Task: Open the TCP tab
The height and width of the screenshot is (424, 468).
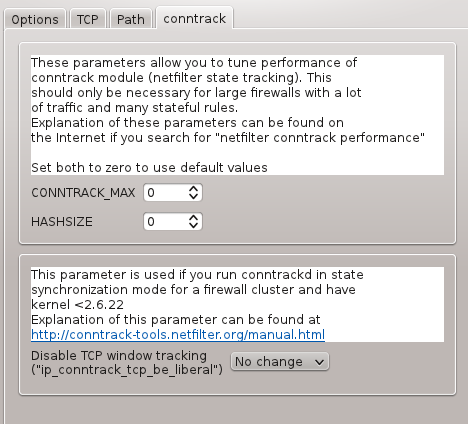Action: tap(88, 19)
